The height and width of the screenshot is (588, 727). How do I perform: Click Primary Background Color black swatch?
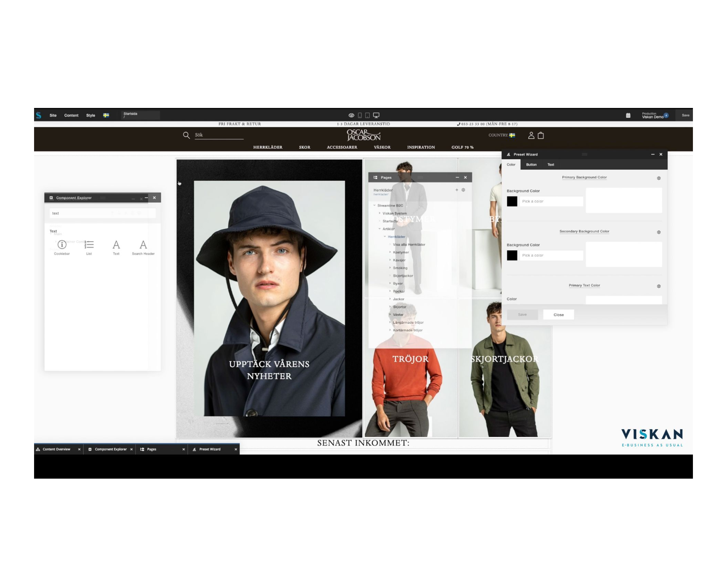click(512, 202)
